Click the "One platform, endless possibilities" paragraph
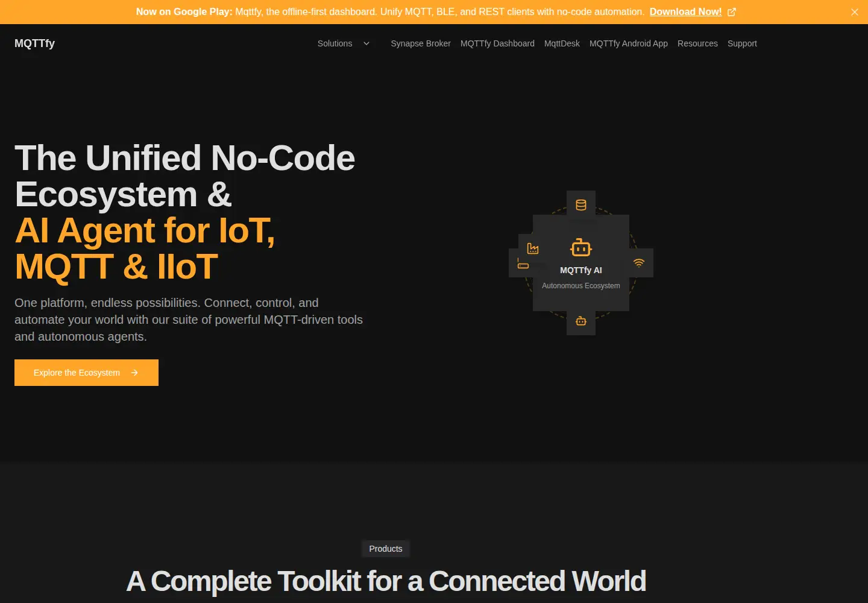 coord(189,320)
